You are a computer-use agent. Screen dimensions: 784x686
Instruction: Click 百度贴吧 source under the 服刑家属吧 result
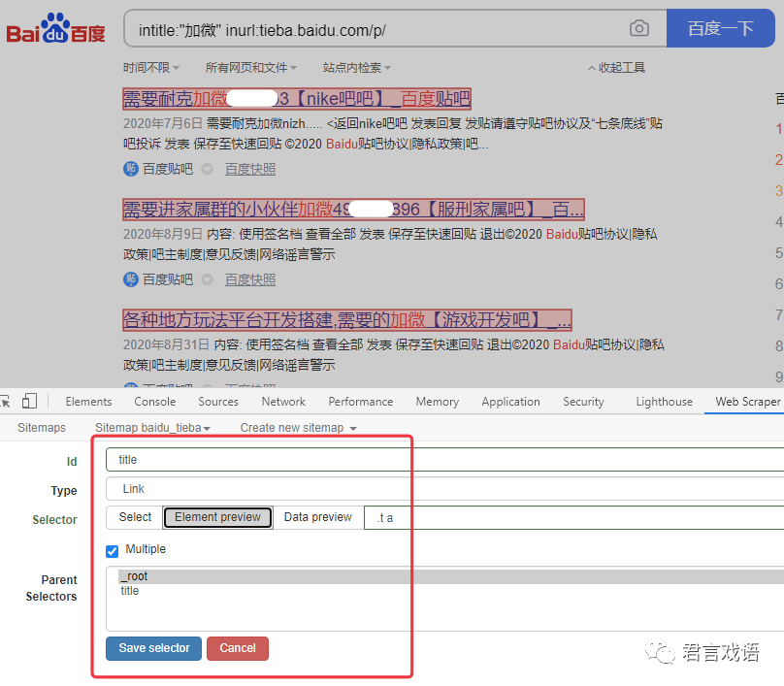coord(168,279)
